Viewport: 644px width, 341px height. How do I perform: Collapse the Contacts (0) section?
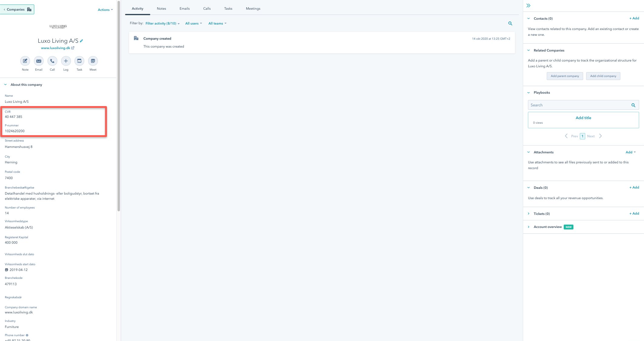pos(529,18)
